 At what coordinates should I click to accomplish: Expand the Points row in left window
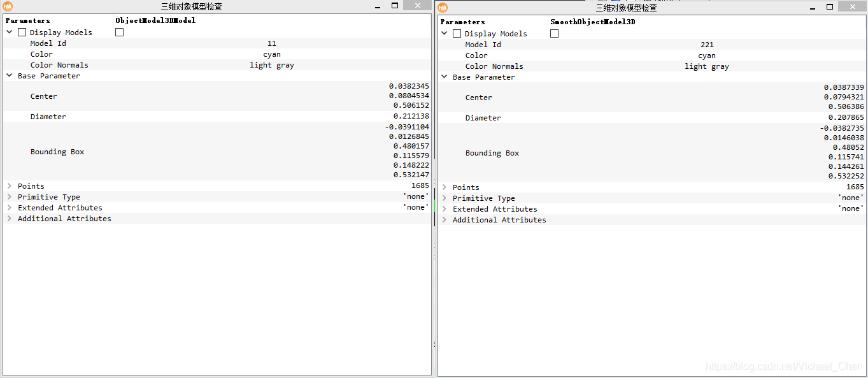[x=10, y=185]
